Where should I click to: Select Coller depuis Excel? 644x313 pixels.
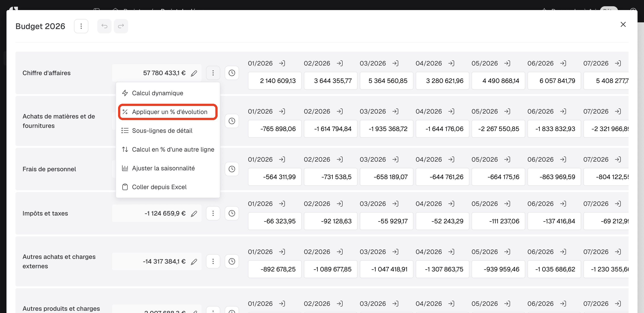[168, 187]
